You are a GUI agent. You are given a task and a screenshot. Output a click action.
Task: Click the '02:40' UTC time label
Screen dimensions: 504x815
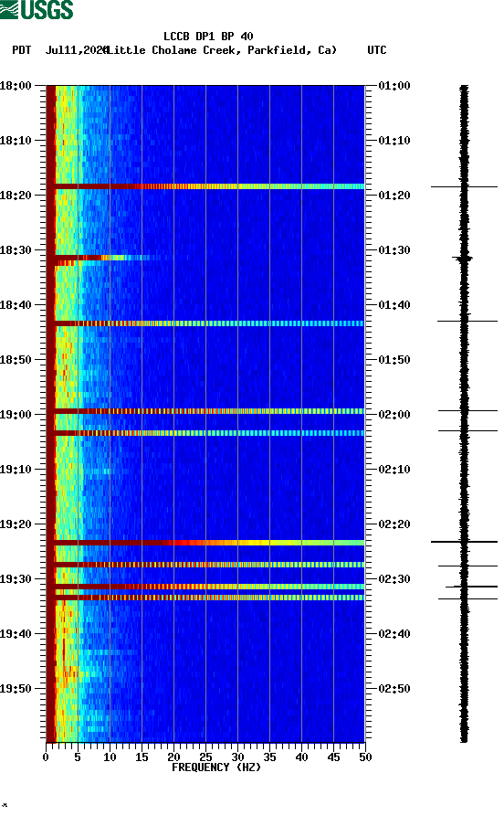pyautogui.click(x=394, y=634)
